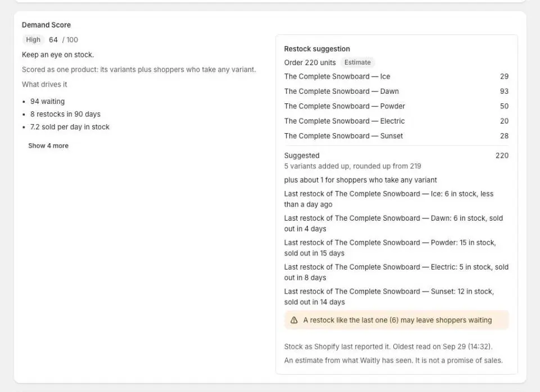Select the 'The Complete Snowboard — Dawn' row

pos(396,91)
